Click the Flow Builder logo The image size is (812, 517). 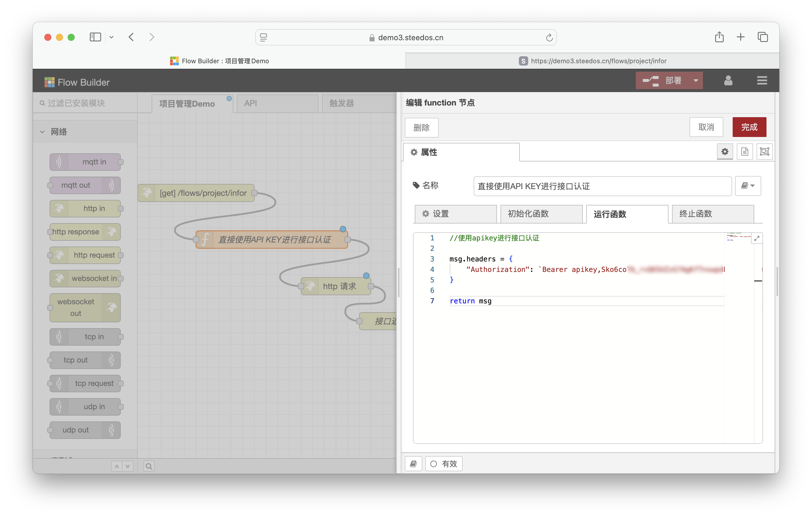click(77, 82)
